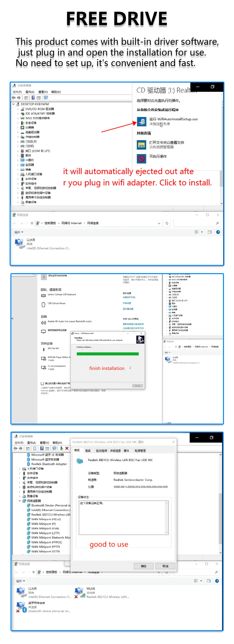This screenshot has height=644, width=234.
Task: Collapse the DESKTOP-KVB1NFM root node
Action: (x=14, y=104)
